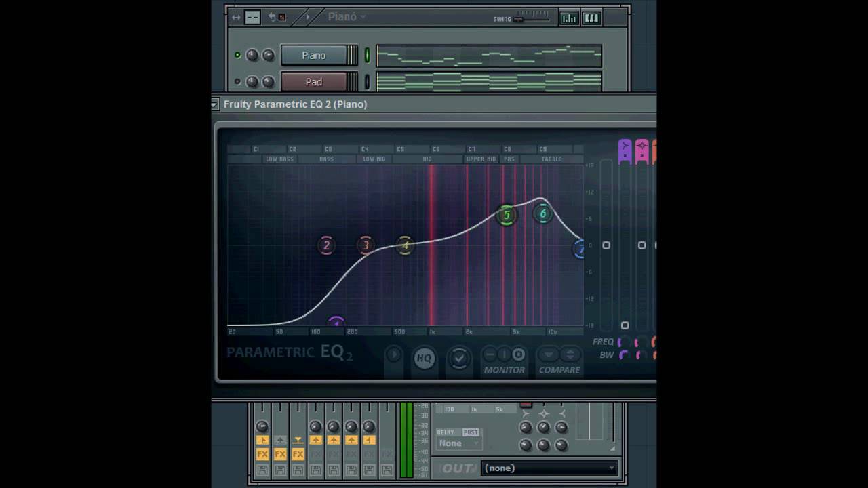Image resolution: width=868 pixels, height=488 pixels.
Task: Toggle FX on second mixer track
Action: click(280, 454)
